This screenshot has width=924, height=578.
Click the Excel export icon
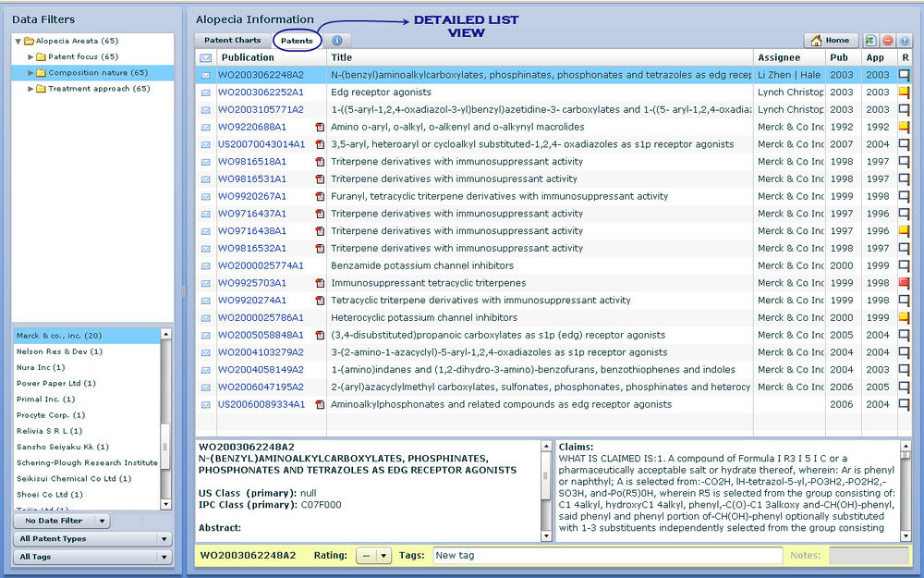(x=870, y=41)
